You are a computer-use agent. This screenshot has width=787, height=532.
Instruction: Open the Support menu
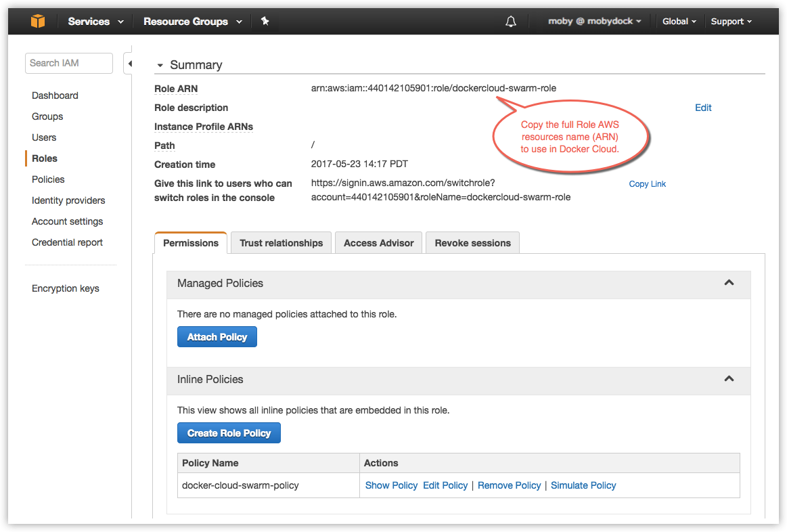[x=730, y=21]
